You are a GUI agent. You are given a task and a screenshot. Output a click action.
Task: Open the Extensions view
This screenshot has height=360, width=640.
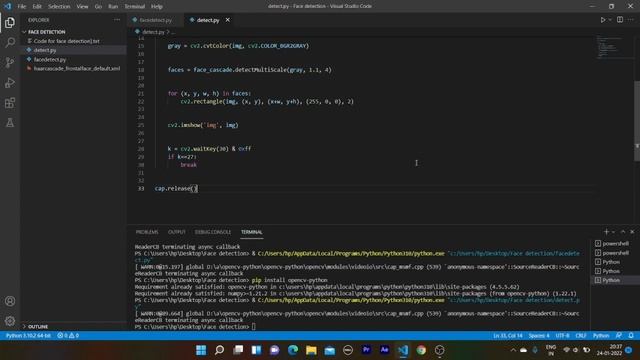tap(10, 103)
